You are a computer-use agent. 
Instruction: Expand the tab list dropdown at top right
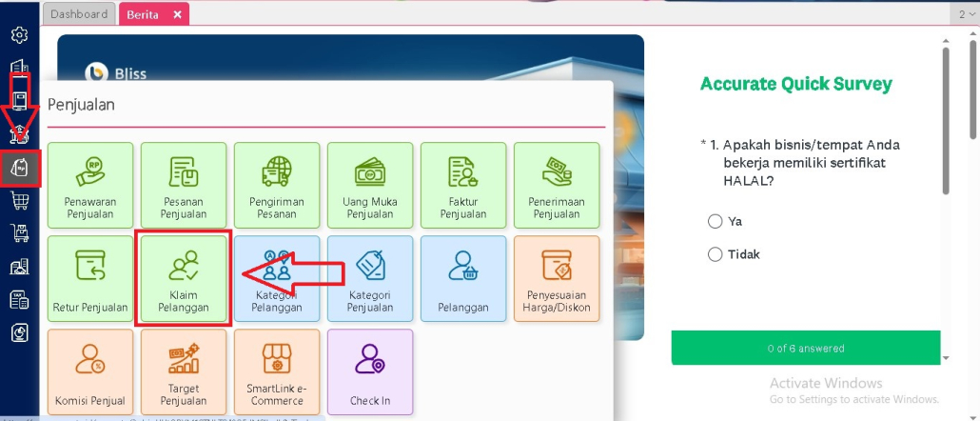pyautogui.click(x=965, y=14)
